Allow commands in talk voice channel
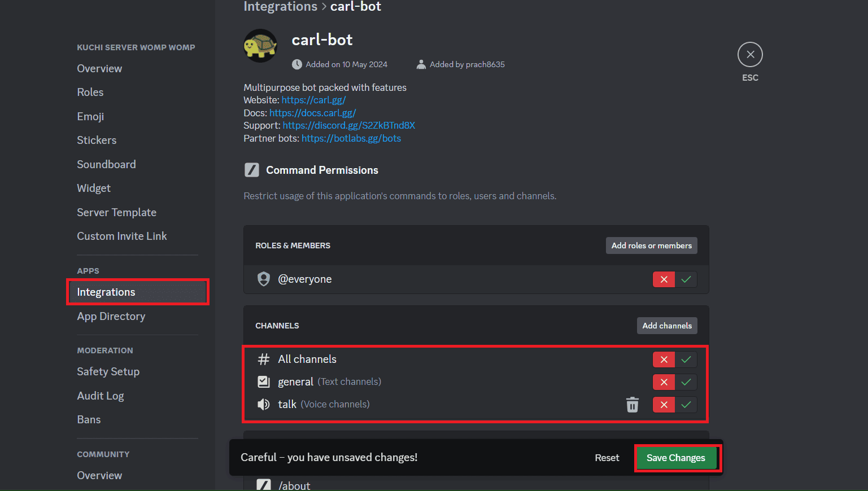The height and width of the screenshot is (491, 868). point(686,405)
